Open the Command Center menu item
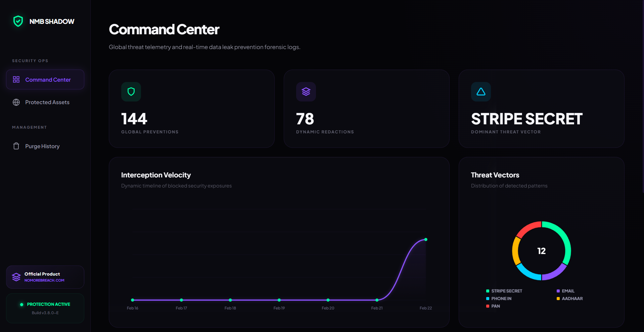This screenshot has height=332, width=644. (x=48, y=80)
